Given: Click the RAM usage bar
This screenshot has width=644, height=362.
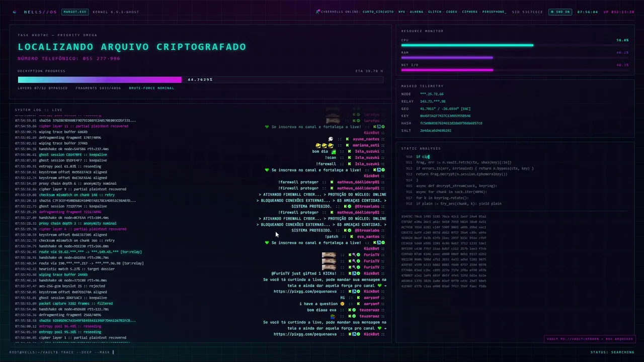Looking at the screenshot, I should click(515, 58).
